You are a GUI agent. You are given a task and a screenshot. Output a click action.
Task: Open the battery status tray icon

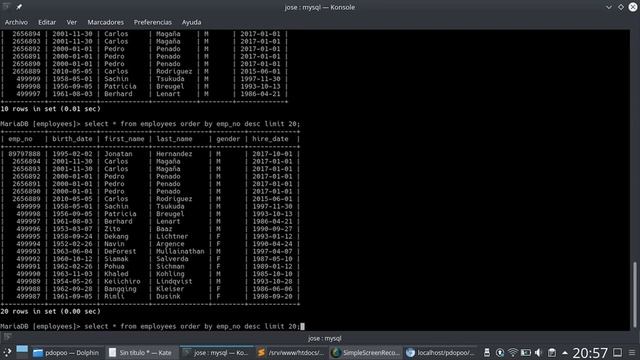tap(526, 353)
